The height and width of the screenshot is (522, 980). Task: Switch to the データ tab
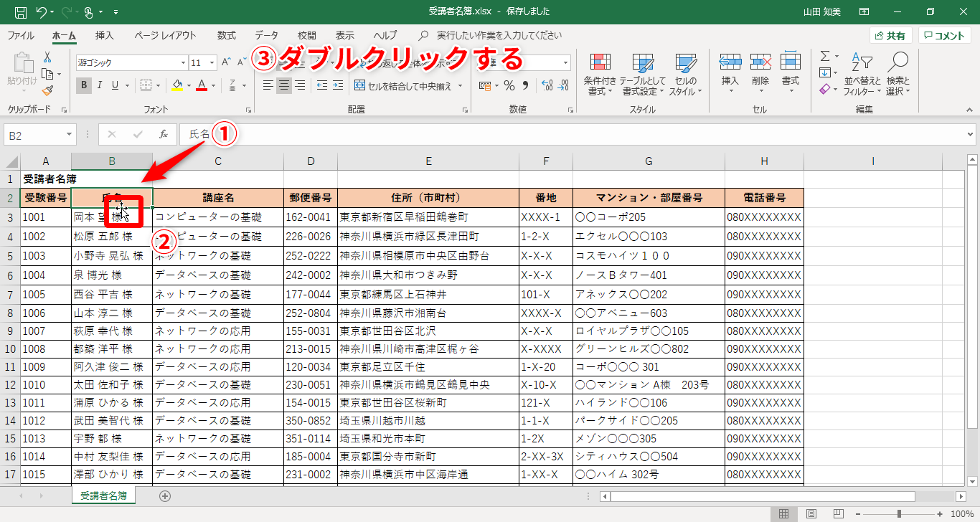click(x=267, y=35)
